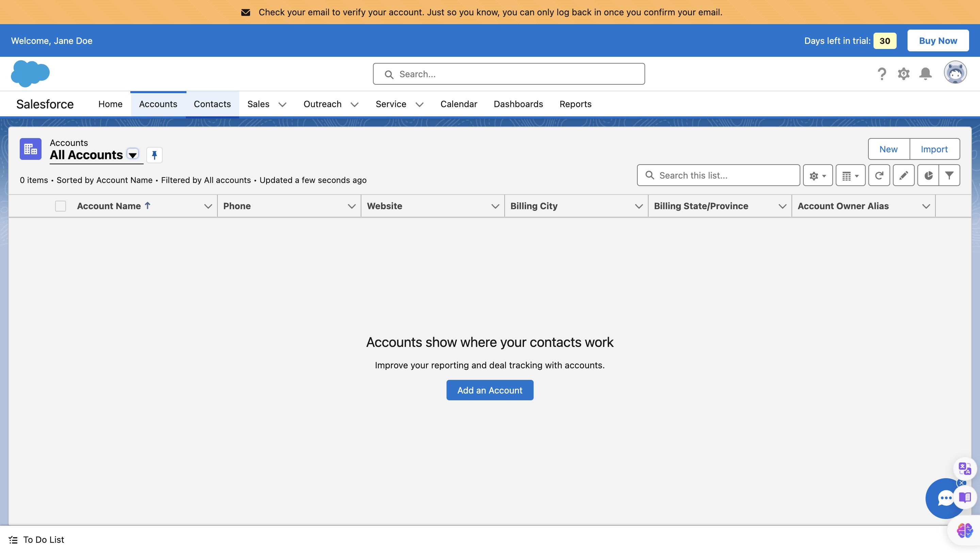Open the chat bubble widget
This screenshot has width=980, height=553.
coord(944,498)
